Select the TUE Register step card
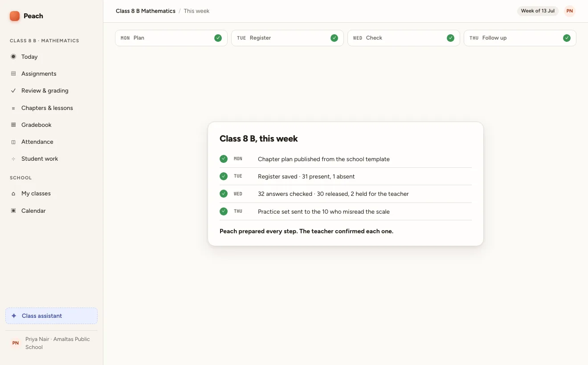 click(x=287, y=38)
